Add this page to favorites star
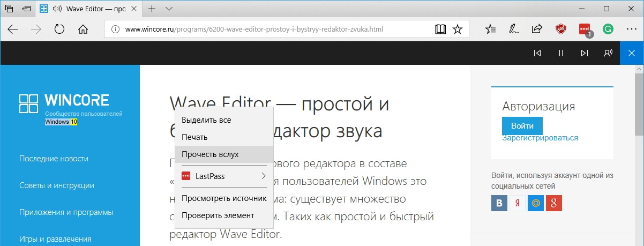Image resolution: width=644 pixels, height=246 pixels. pos(457,29)
